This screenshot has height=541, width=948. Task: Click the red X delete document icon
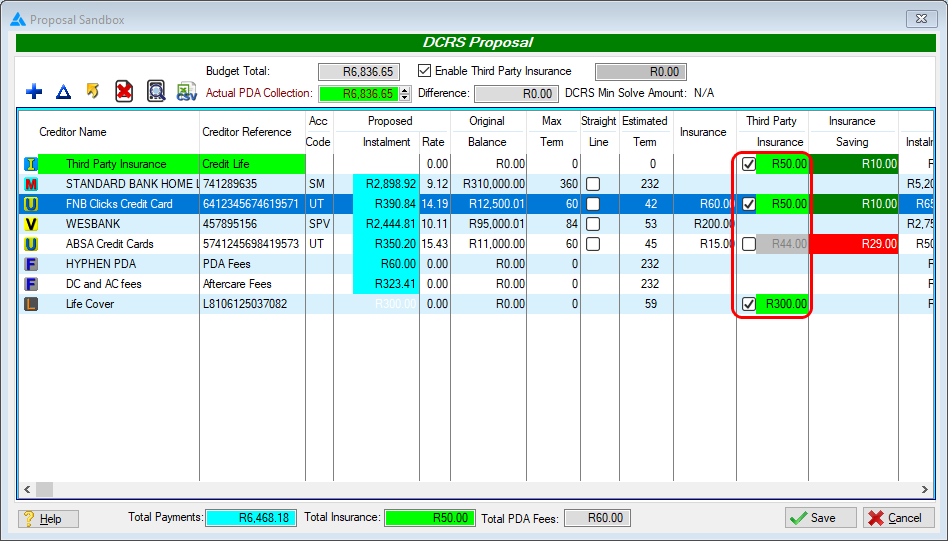pos(124,92)
